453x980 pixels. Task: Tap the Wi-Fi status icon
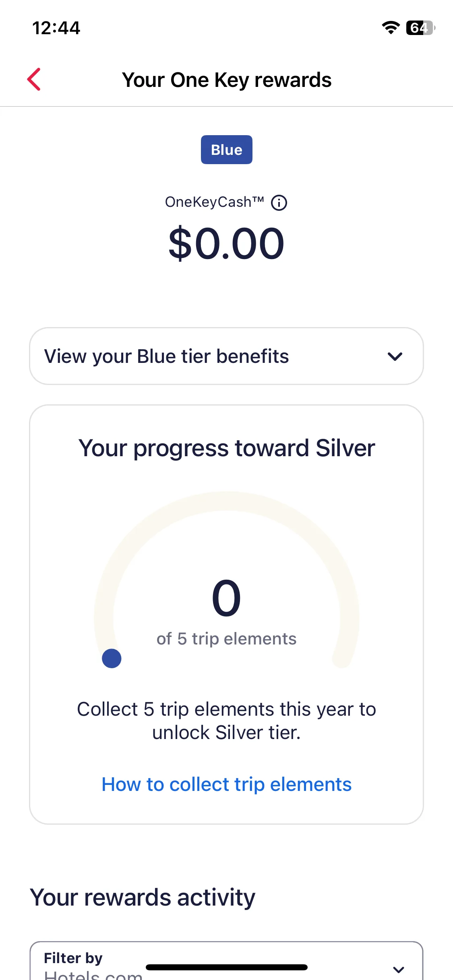(391, 28)
